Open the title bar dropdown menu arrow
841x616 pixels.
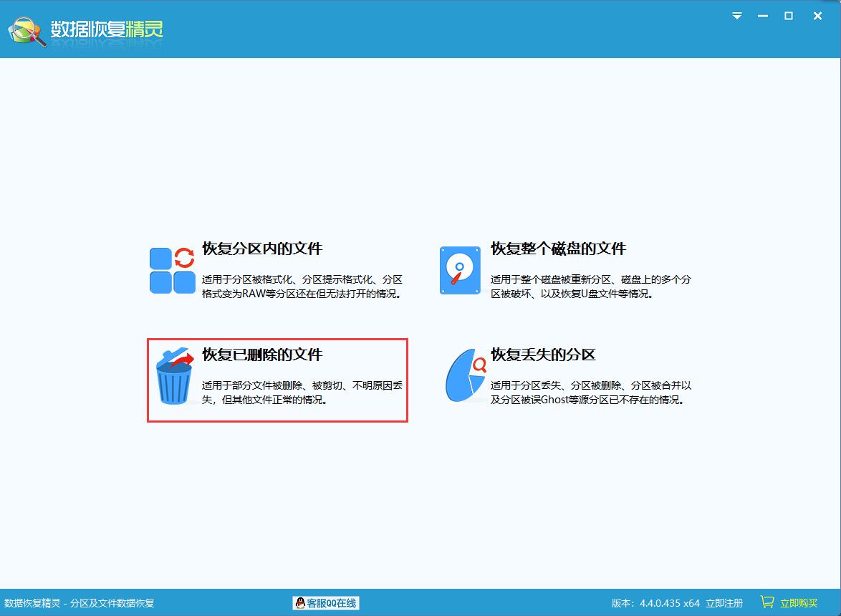pyautogui.click(x=736, y=16)
